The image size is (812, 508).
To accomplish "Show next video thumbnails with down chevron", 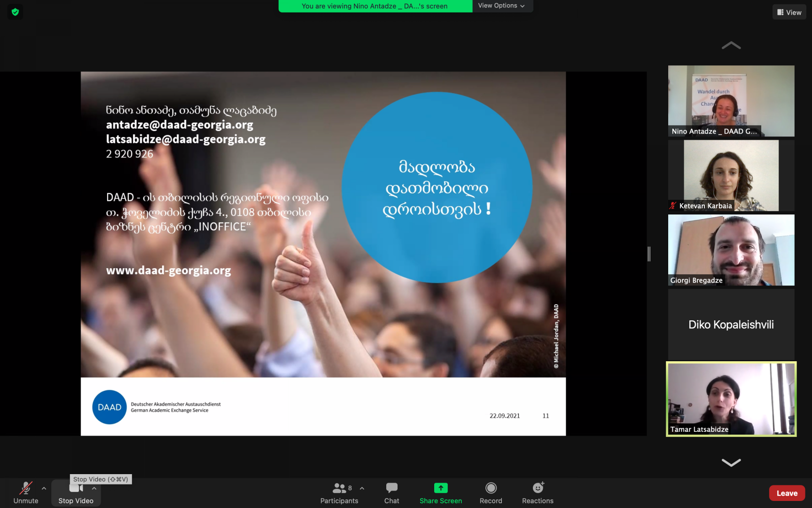I will pos(731,462).
